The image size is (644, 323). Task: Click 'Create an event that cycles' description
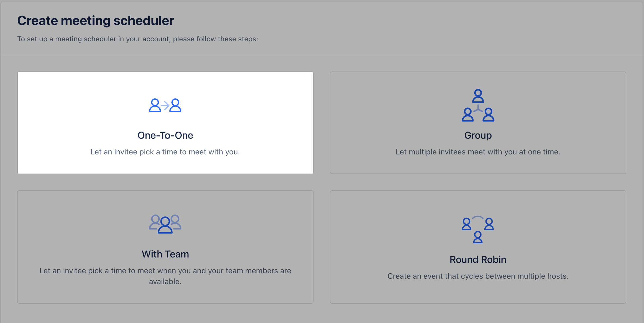point(478,276)
